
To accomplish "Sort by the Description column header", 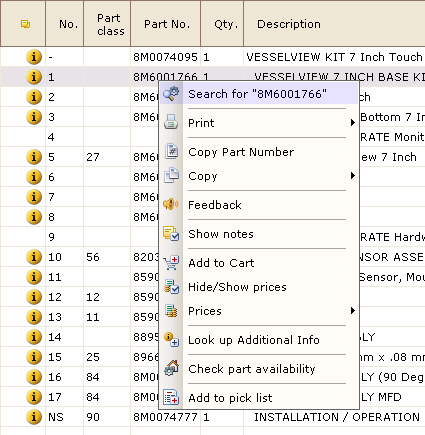I will click(x=334, y=24).
